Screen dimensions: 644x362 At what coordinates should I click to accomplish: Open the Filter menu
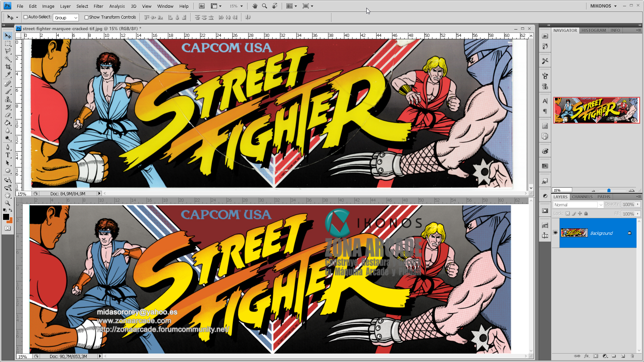(99, 6)
